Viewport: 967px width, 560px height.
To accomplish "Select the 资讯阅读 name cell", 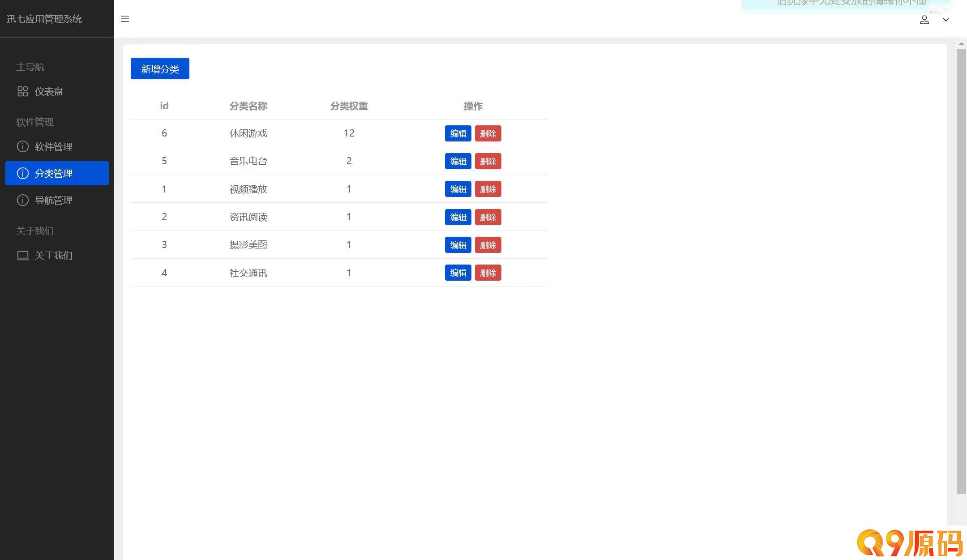I will (248, 217).
